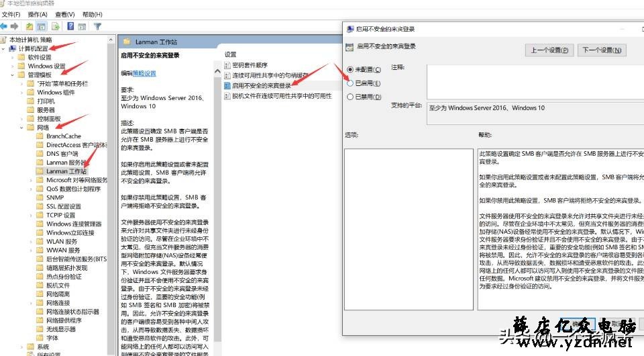Click the icon in the dialog title bar
Screen dimensions: 644x356
coord(350,29)
